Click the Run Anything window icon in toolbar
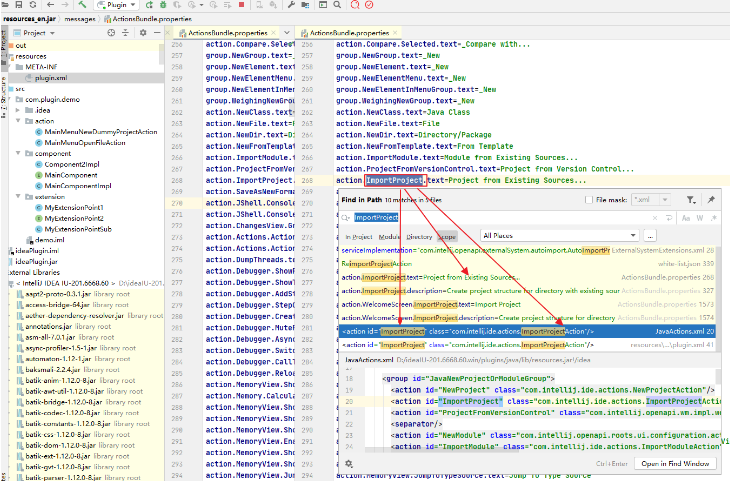 coord(323,5)
